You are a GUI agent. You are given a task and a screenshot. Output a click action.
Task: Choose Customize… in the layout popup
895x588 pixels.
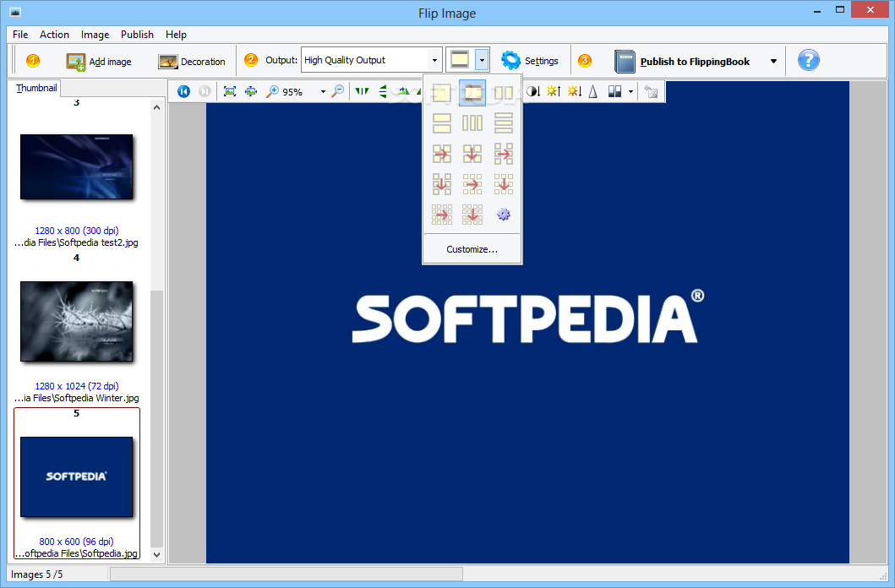coord(472,249)
